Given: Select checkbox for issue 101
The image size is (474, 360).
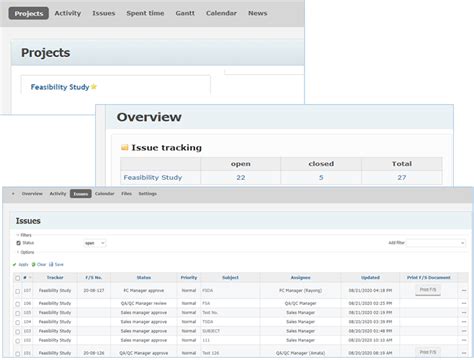Looking at the screenshot, I should [18, 354].
